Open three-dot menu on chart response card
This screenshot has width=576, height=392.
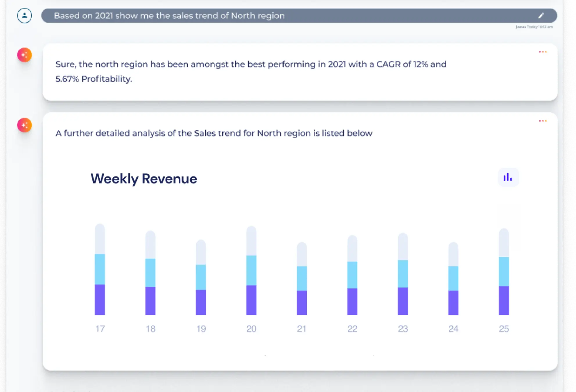(543, 121)
